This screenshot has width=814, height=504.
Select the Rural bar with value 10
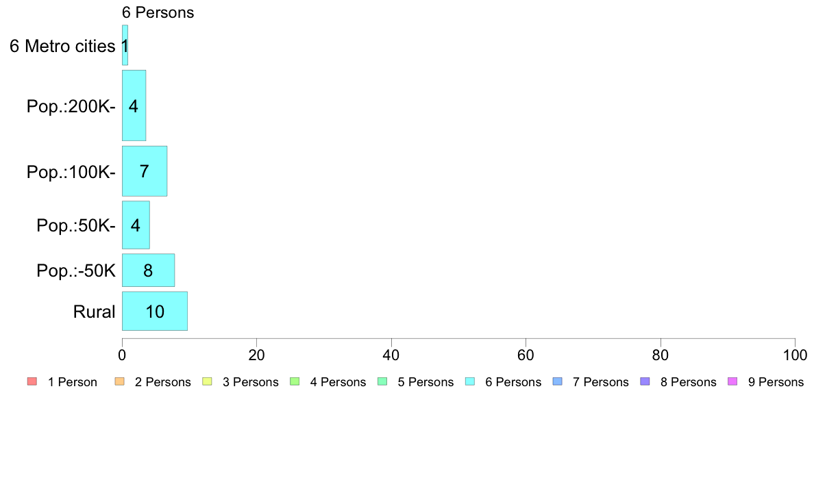point(155,311)
